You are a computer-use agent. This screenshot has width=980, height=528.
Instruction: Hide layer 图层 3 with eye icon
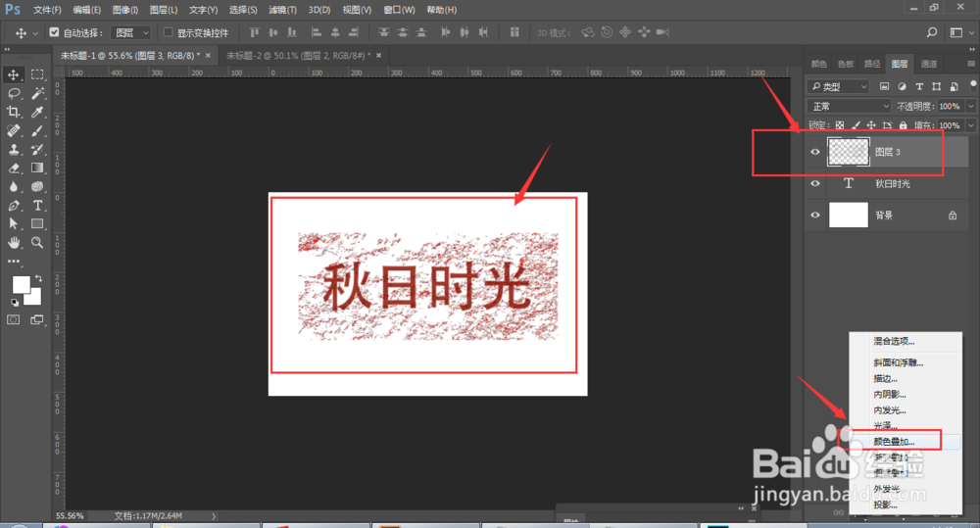(x=815, y=152)
